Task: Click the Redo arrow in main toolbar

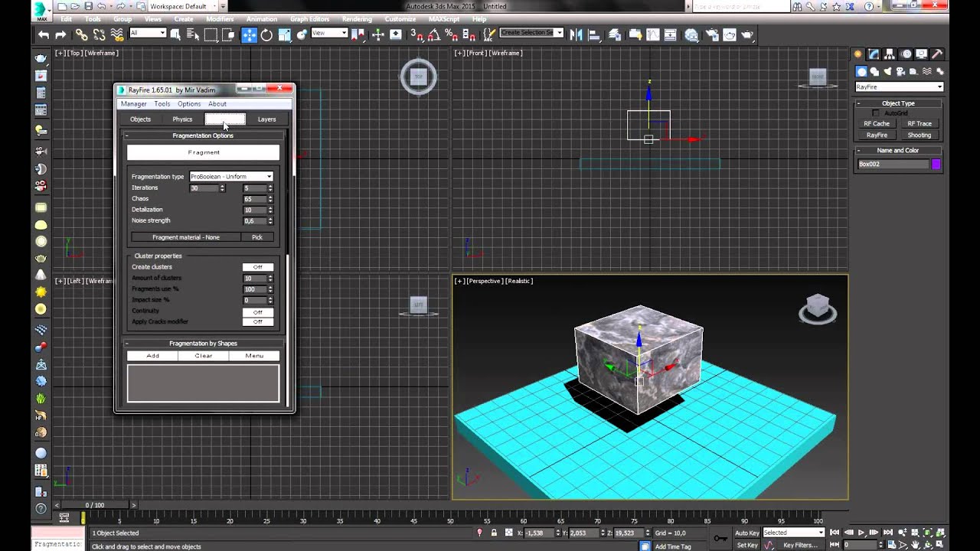Action: click(60, 34)
